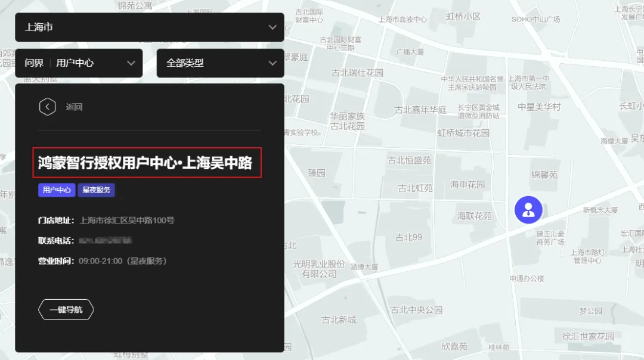Open the 全部类型 type dropdown
The height and width of the screenshot is (360, 644).
(x=220, y=63)
